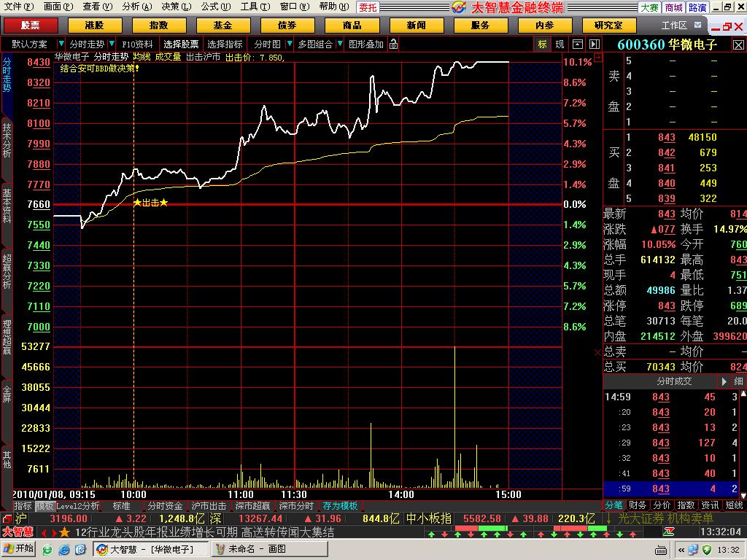Switch to the 新闻 main tab
Viewport: 747px width, 560px height.
click(417, 26)
